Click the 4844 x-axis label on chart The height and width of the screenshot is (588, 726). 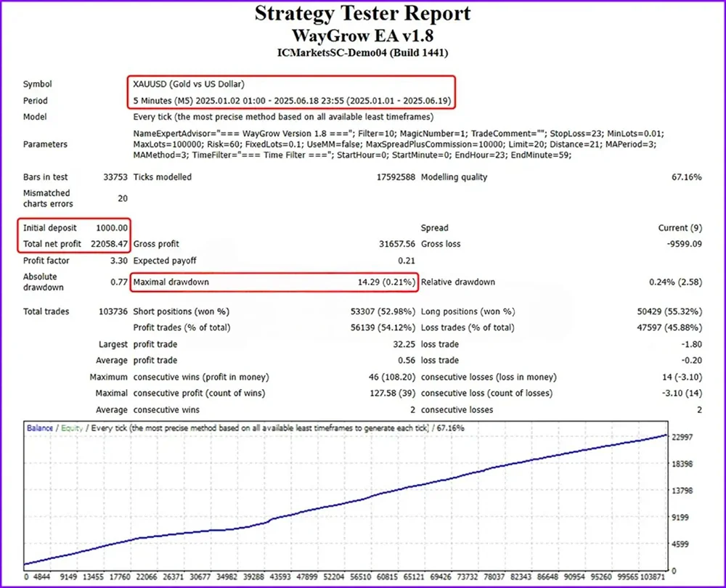41,577
